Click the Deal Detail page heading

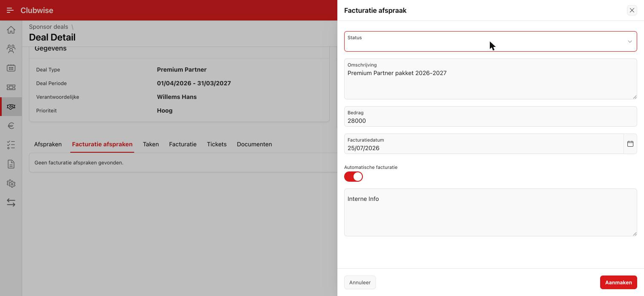tap(52, 38)
